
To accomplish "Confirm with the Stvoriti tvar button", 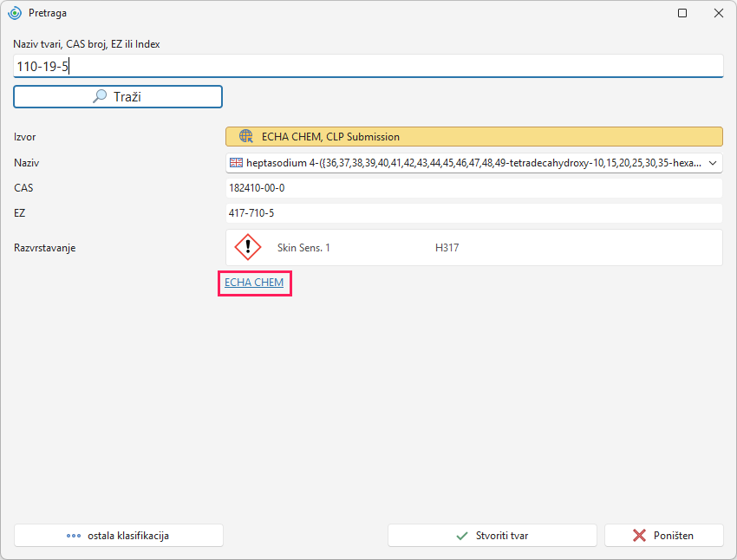I will 492,536.
